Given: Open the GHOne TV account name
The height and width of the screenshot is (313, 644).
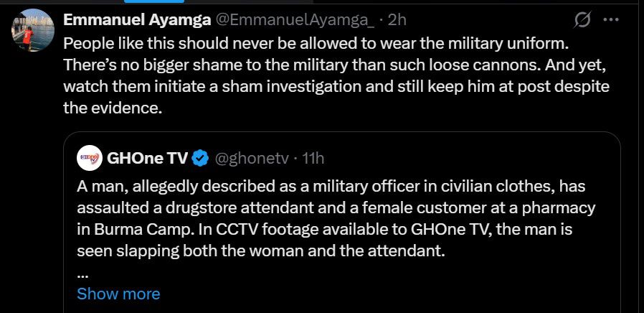Looking at the screenshot, I should (x=146, y=157).
